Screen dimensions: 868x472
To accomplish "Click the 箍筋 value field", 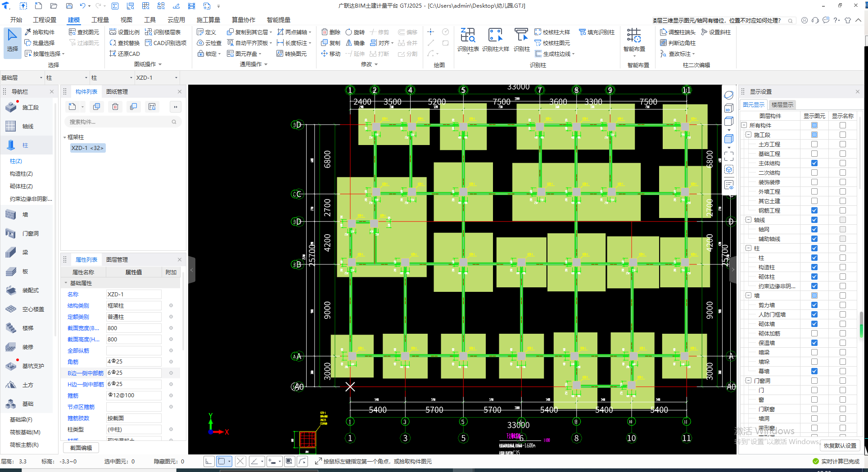I will [134, 395].
